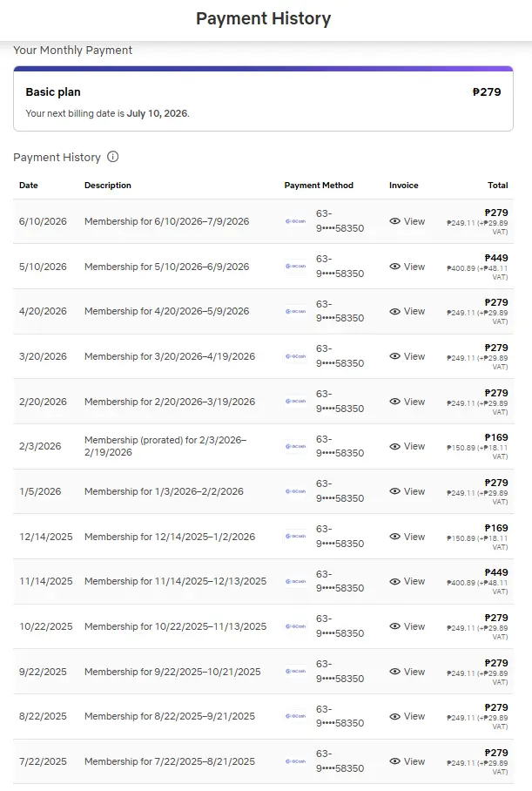This screenshot has width=532, height=791.
Task: Open the eye icon for the 6/10/2026 invoice
Action: pos(394,221)
